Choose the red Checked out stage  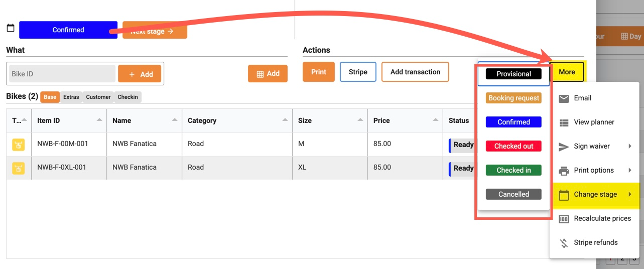(513, 146)
